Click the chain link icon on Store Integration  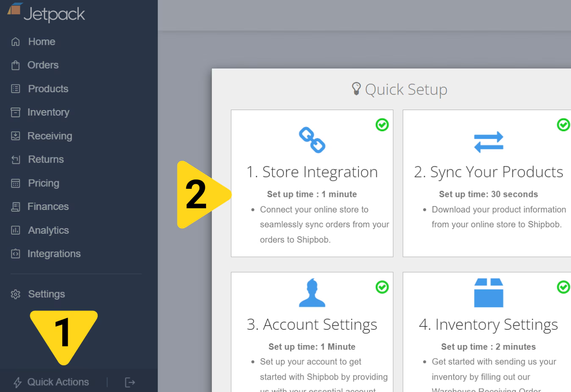tap(312, 140)
